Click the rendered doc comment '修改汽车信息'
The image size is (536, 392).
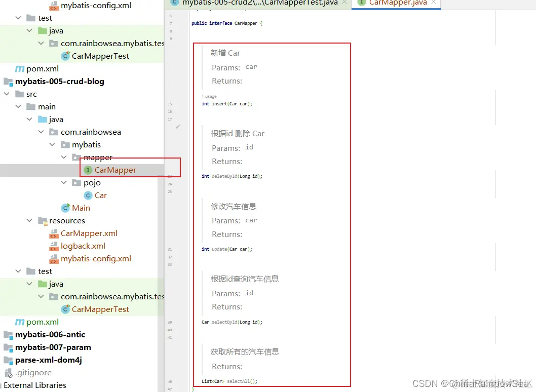point(234,207)
